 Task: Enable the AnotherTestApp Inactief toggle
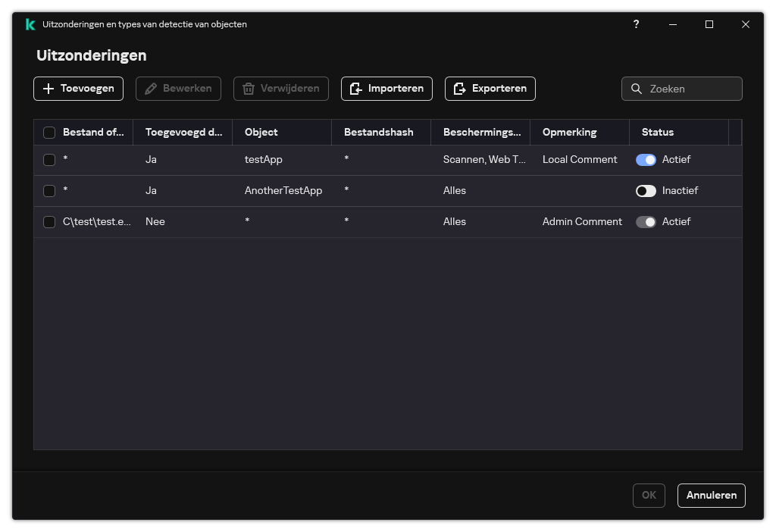(646, 191)
